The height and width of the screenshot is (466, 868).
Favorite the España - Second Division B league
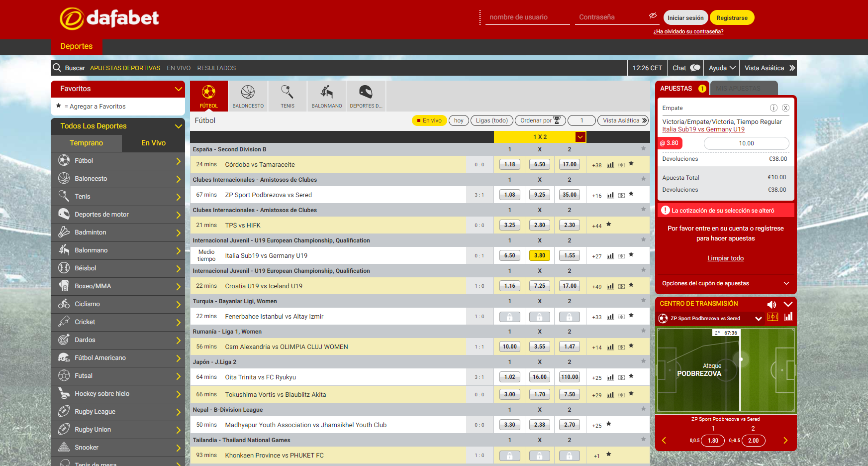[643, 148]
